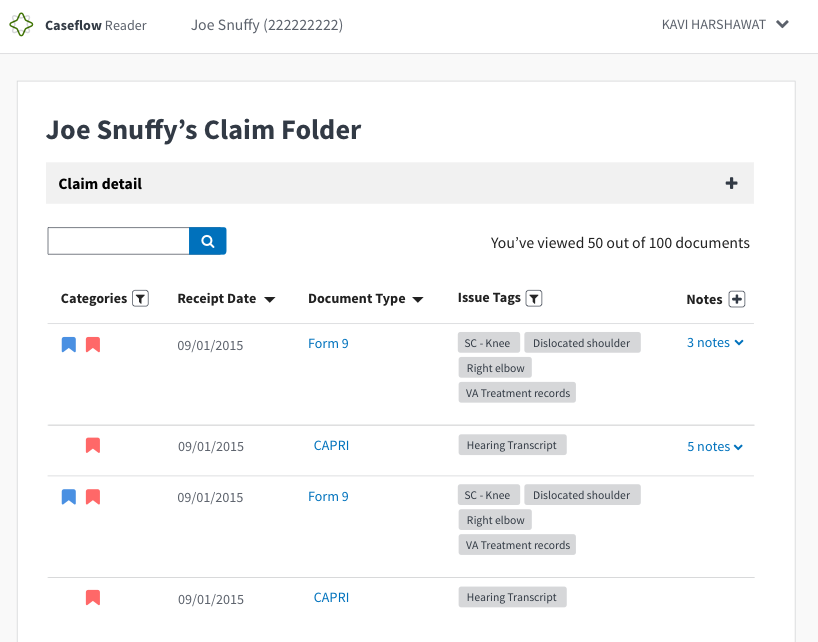Viewport: 818px width, 642px height.
Task: Click SC - Knee tag in first row
Action: 489,343
